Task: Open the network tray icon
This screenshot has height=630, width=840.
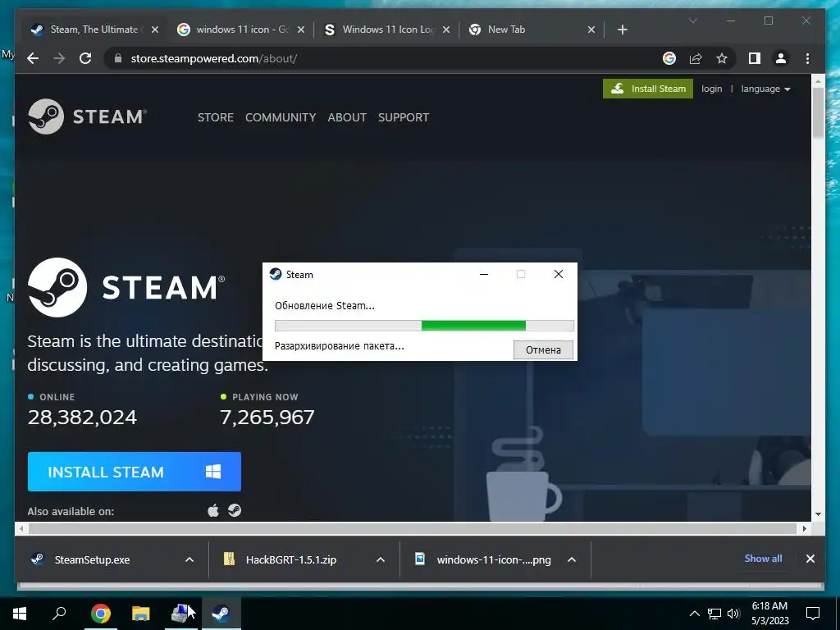Action: pos(714,614)
